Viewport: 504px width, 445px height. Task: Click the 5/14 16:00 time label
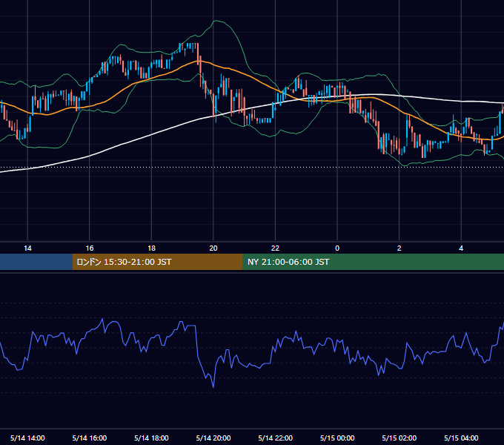tap(90, 438)
